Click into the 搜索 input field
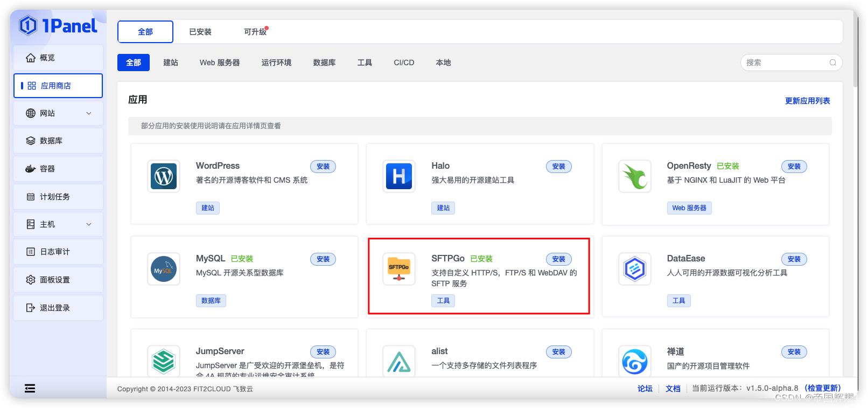This screenshot has height=408, width=868. pyautogui.click(x=791, y=63)
